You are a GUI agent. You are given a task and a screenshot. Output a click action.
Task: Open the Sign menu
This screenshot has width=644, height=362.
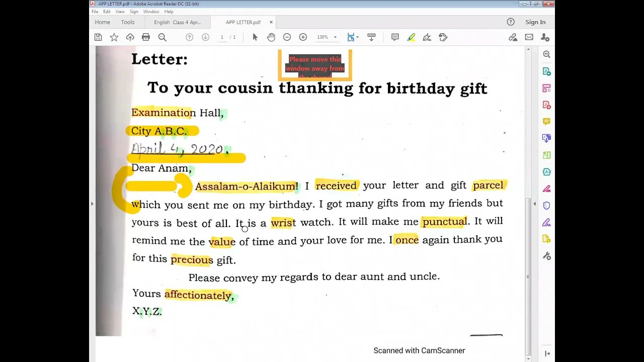pyautogui.click(x=134, y=12)
